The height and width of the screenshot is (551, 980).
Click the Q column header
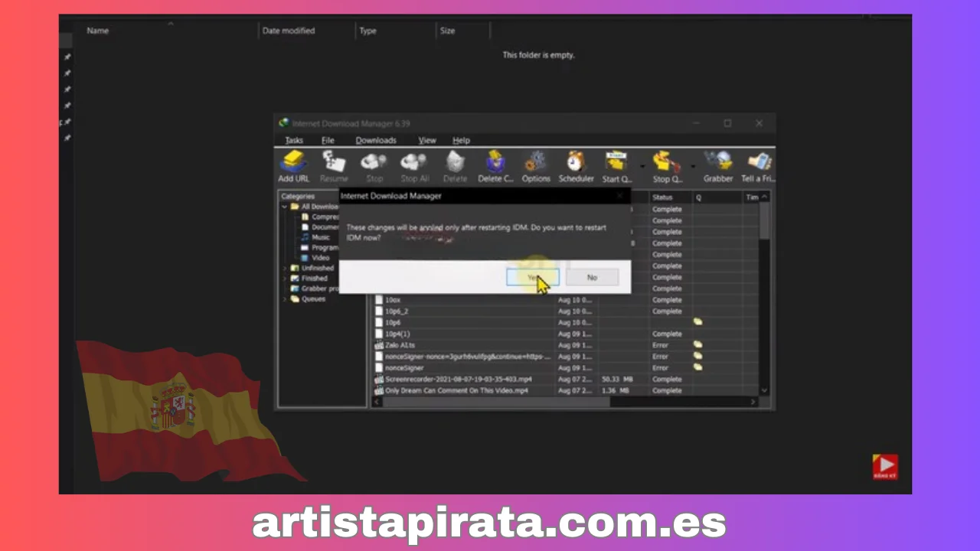click(717, 197)
